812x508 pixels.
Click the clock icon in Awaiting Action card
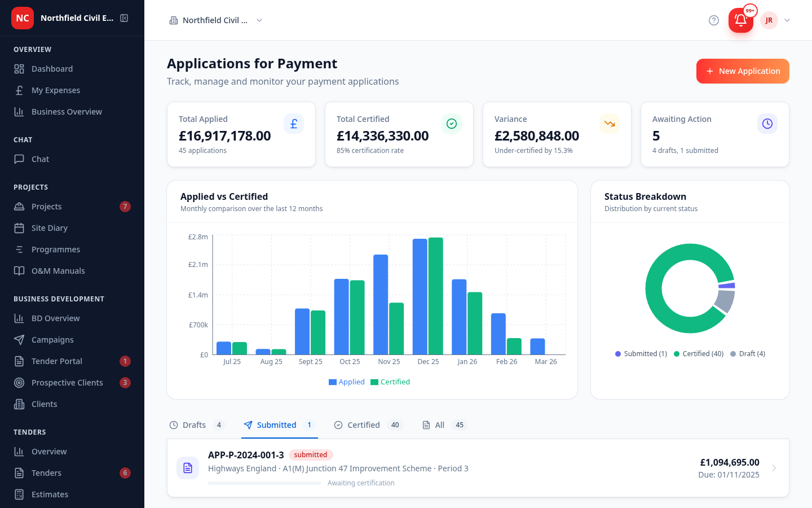pos(767,124)
